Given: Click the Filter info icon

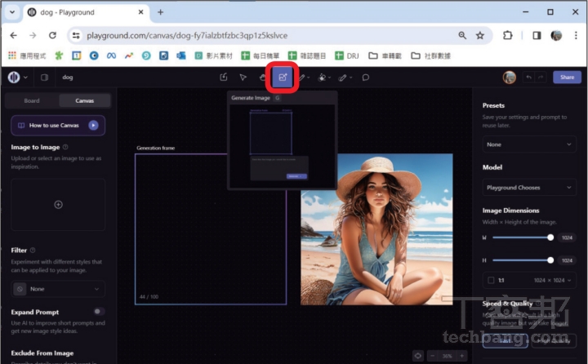Looking at the screenshot, I should click(33, 250).
